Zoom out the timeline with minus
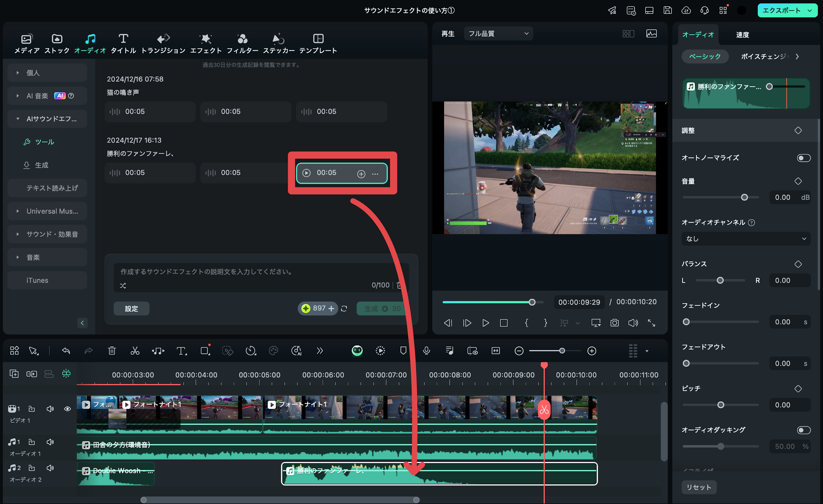This screenshot has height=504, width=823. [519, 351]
